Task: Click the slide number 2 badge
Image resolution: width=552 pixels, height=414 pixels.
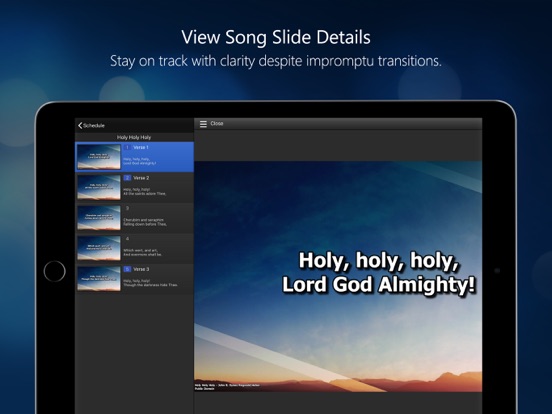Action: pyautogui.click(x=127, y=178)
